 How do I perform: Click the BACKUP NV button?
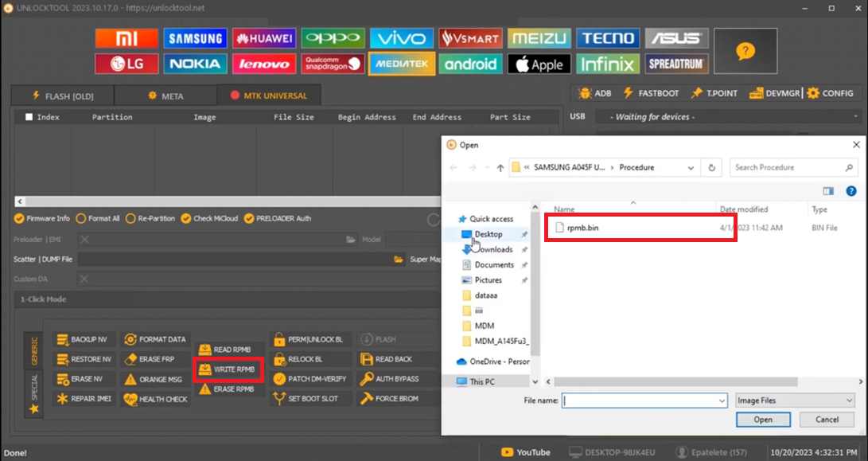[x=83, y=339]
